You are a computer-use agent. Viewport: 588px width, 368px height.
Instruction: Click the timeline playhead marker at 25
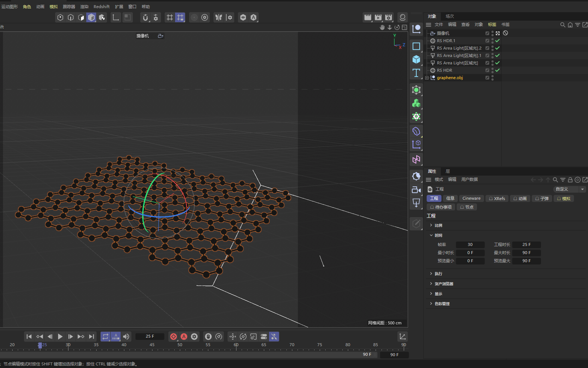pos(40,345)
